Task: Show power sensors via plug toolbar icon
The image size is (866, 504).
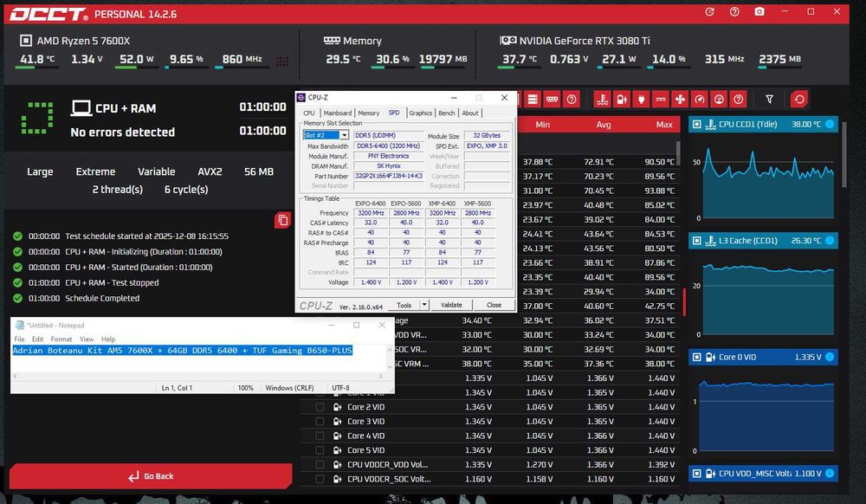Action: pyautogui.click(x=641, y=100)
